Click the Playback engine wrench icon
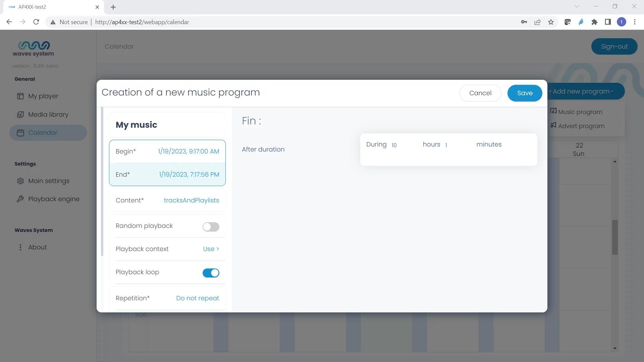The width and height of the screenshot is (644, 362). pyautogui.click(x=20, y=199)
